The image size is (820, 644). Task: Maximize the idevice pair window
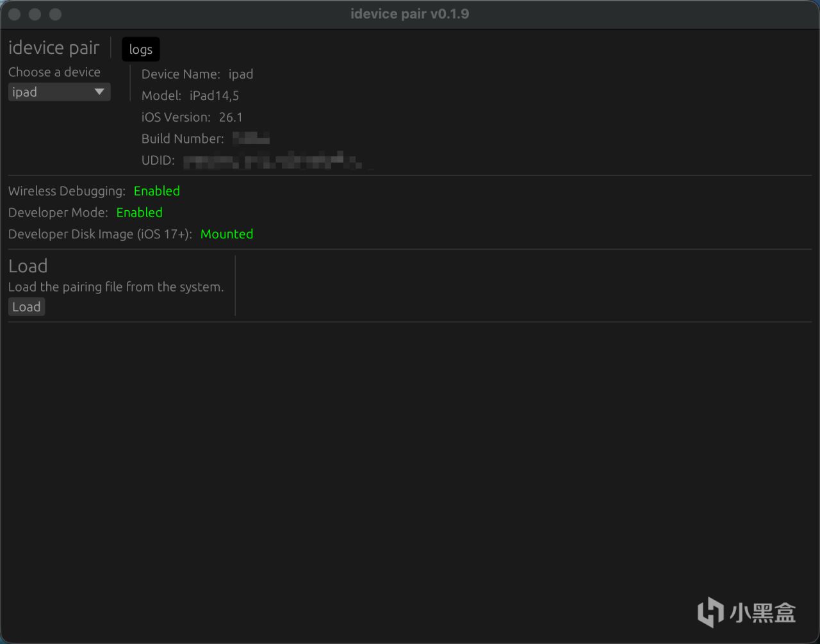(55, 14)
